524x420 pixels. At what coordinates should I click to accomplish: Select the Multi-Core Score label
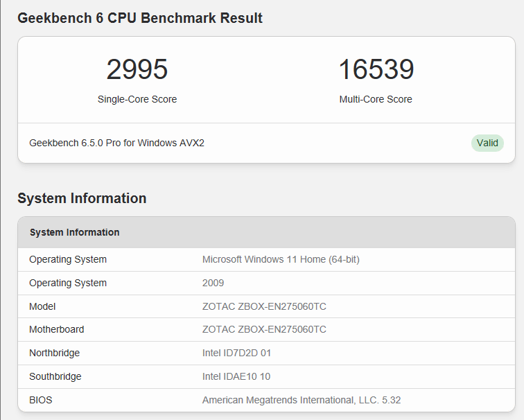[x=376, y=99]
